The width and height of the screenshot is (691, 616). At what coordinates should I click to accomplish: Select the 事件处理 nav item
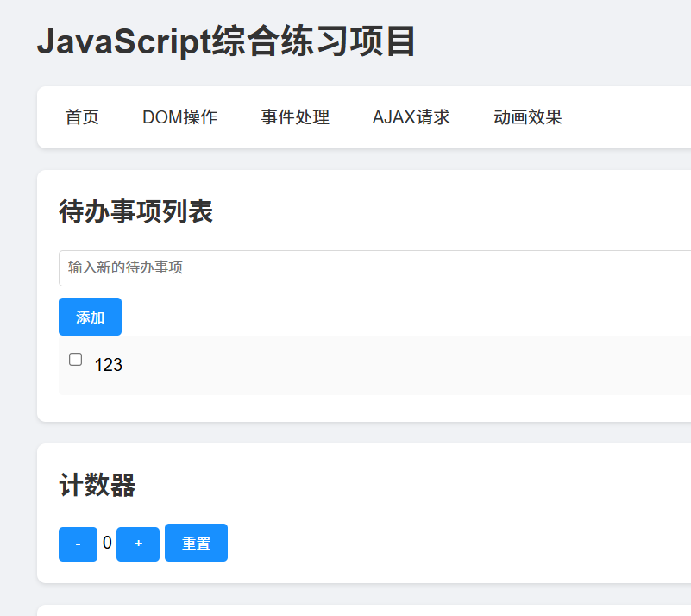coord(295,117)
